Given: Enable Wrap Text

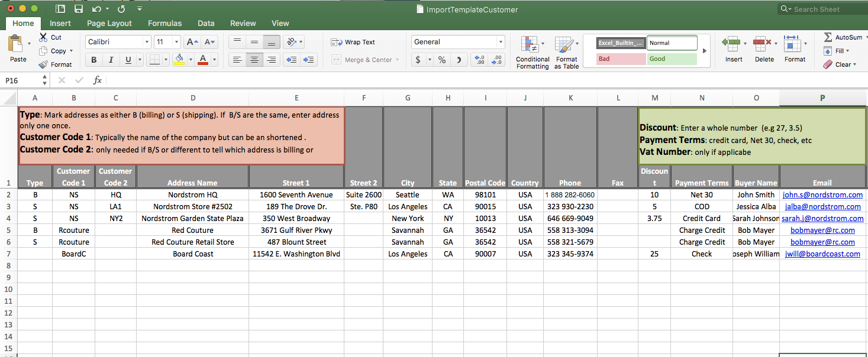Looking at the screenshot, I should click(353, 42).
